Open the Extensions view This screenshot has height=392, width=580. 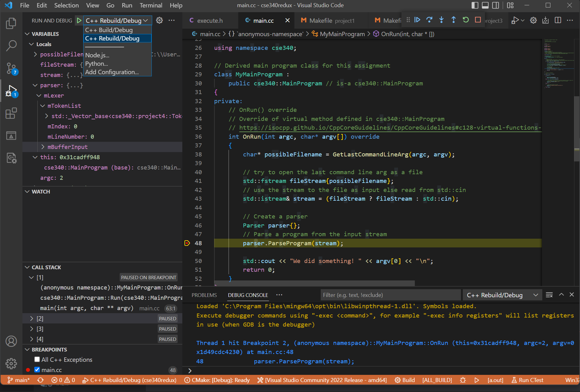tap(11, 113)
